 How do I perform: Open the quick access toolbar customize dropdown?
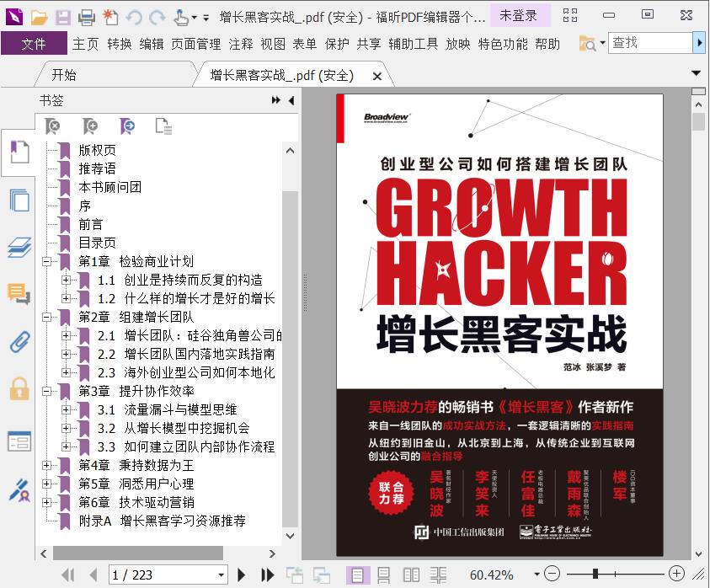206,19
